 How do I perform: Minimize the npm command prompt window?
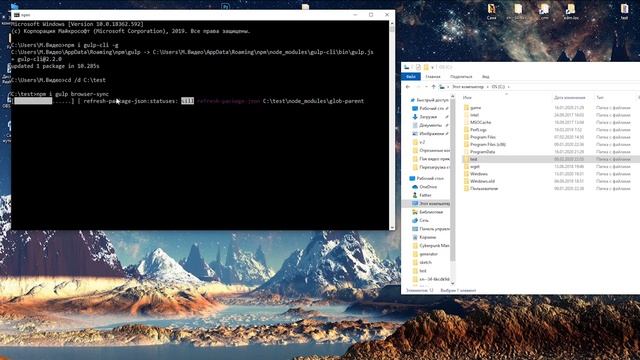tap(355, 15)
